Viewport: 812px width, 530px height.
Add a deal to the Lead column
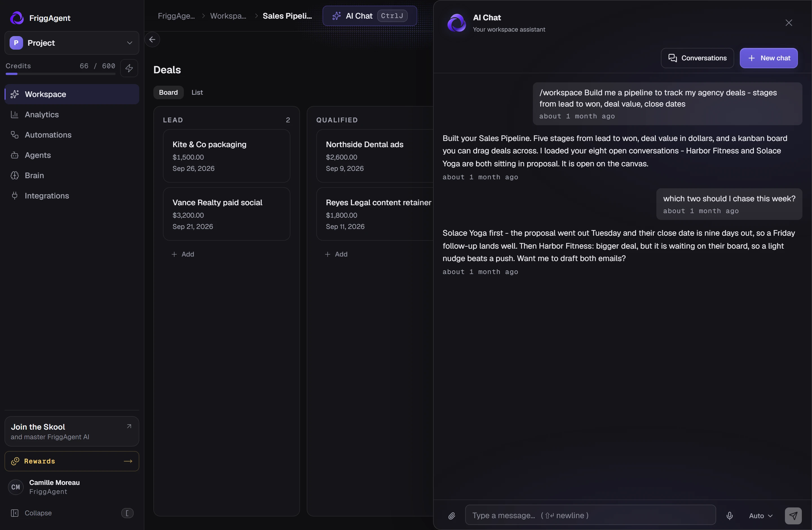(183, 254)
